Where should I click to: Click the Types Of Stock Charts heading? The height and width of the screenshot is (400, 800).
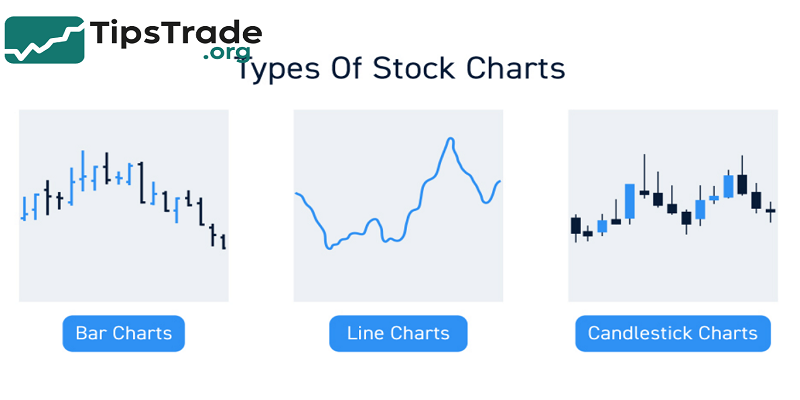400,69
